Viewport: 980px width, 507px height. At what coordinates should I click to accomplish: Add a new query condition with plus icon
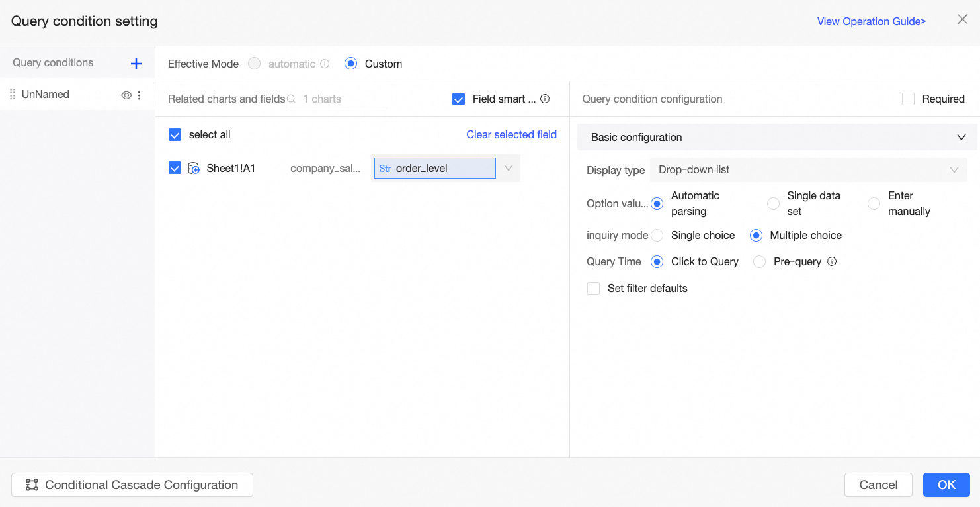[136, 64]
